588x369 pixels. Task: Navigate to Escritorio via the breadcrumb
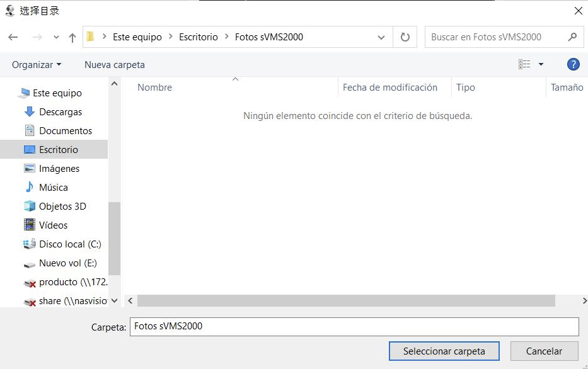coord(199,37)
